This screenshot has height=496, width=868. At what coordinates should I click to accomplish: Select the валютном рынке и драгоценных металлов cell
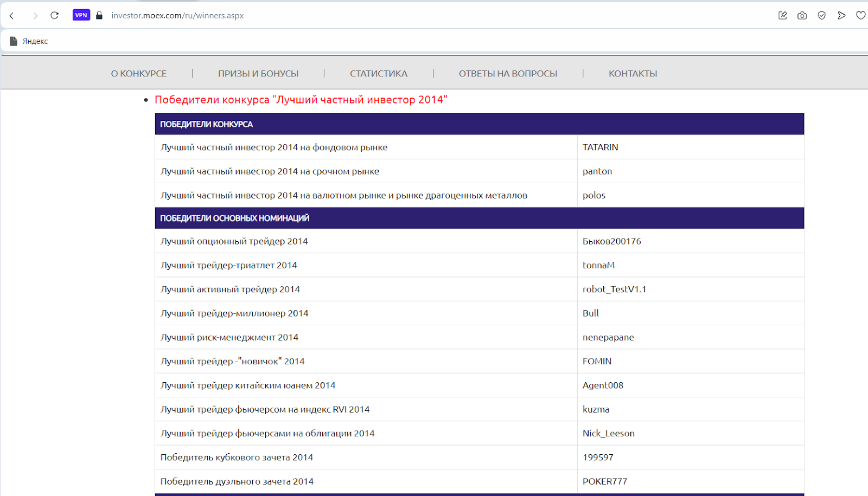[366, 195]
